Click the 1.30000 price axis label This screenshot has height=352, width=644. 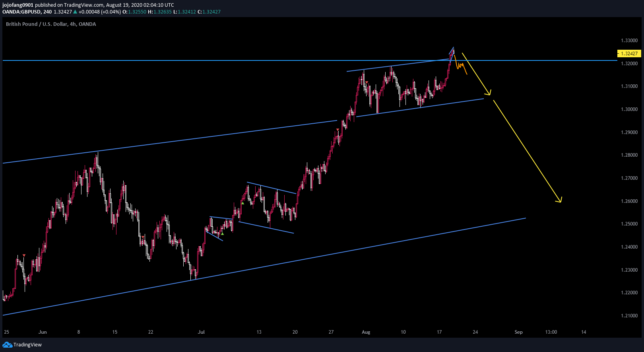coord(629,109)
